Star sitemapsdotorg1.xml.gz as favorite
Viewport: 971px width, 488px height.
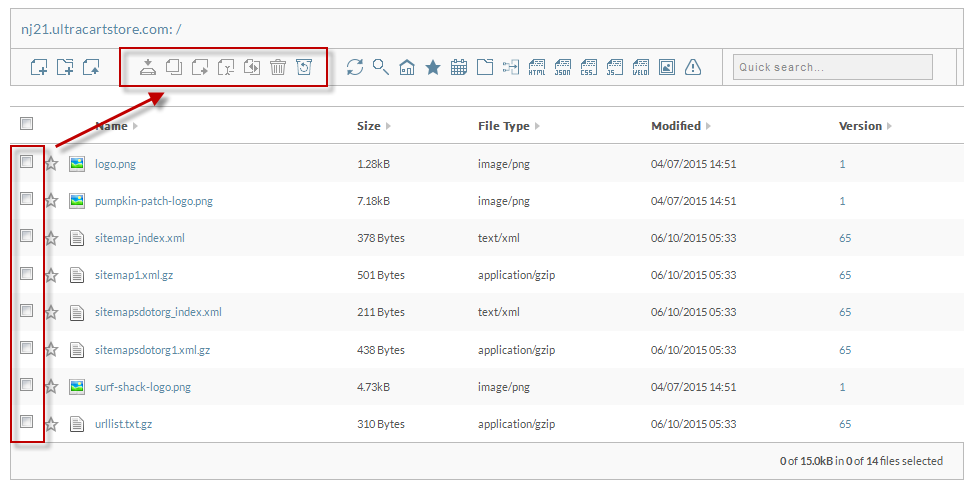51,350
